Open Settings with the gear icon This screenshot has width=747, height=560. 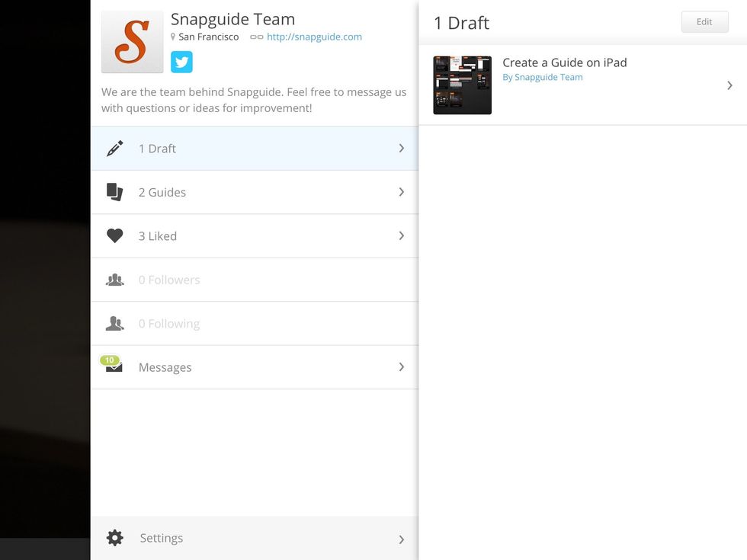coord(115,538)
